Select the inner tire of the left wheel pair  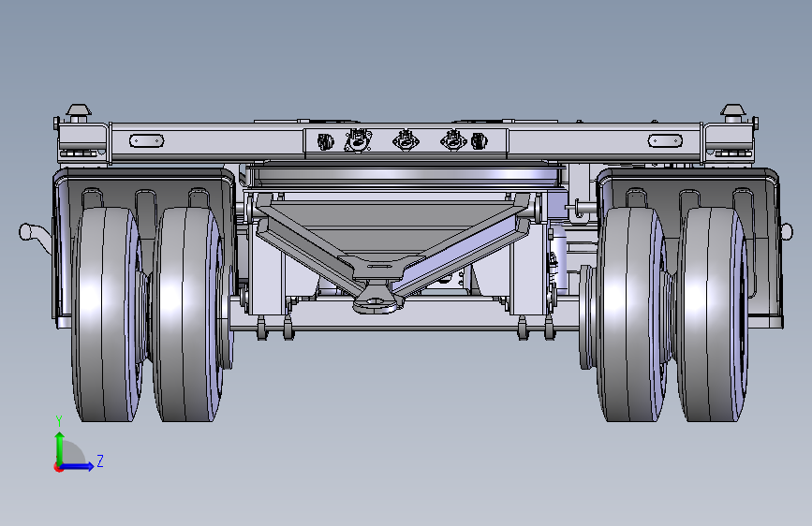click(x=189, y=314)
